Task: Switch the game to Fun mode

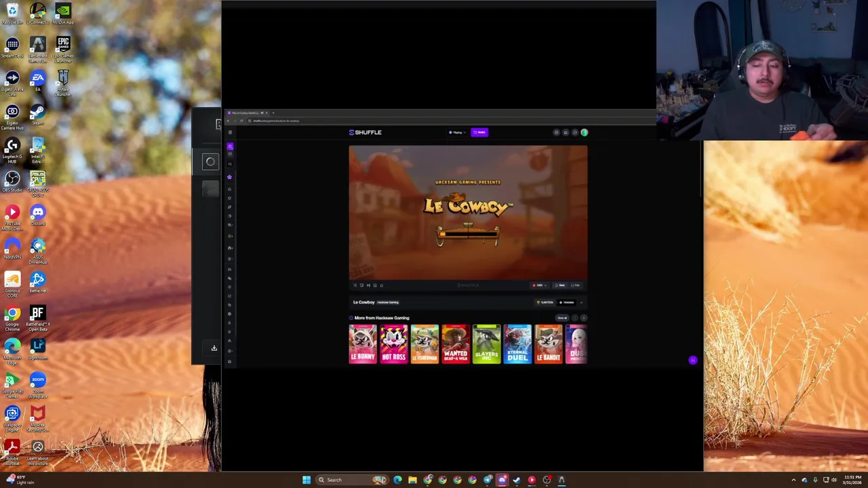Action: (x=576, y=285)
